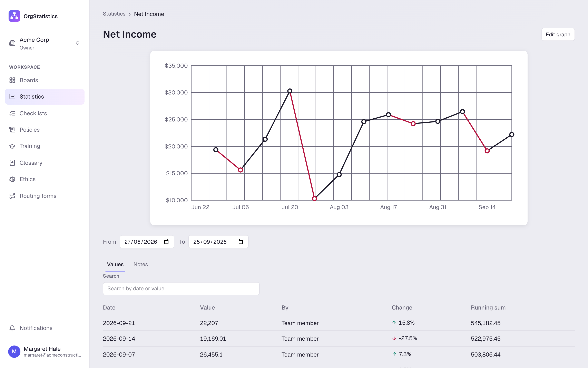Open calendar picker in From date field

click(166, 242)
